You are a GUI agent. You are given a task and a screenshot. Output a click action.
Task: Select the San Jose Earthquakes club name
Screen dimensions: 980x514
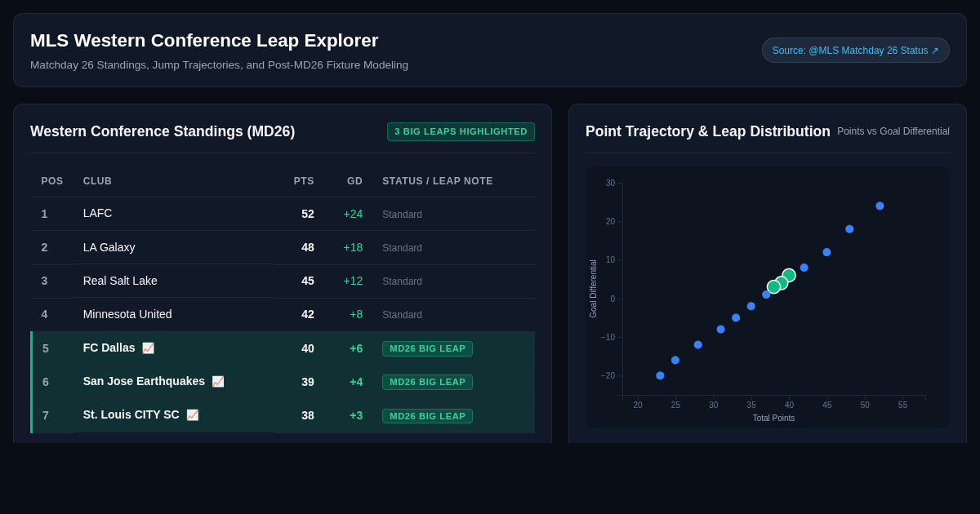coord(144,381)
